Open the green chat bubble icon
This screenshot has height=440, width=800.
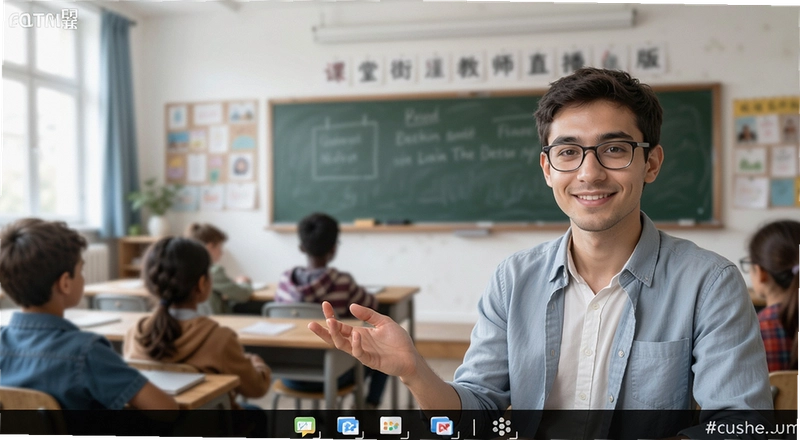click(305, 426)
